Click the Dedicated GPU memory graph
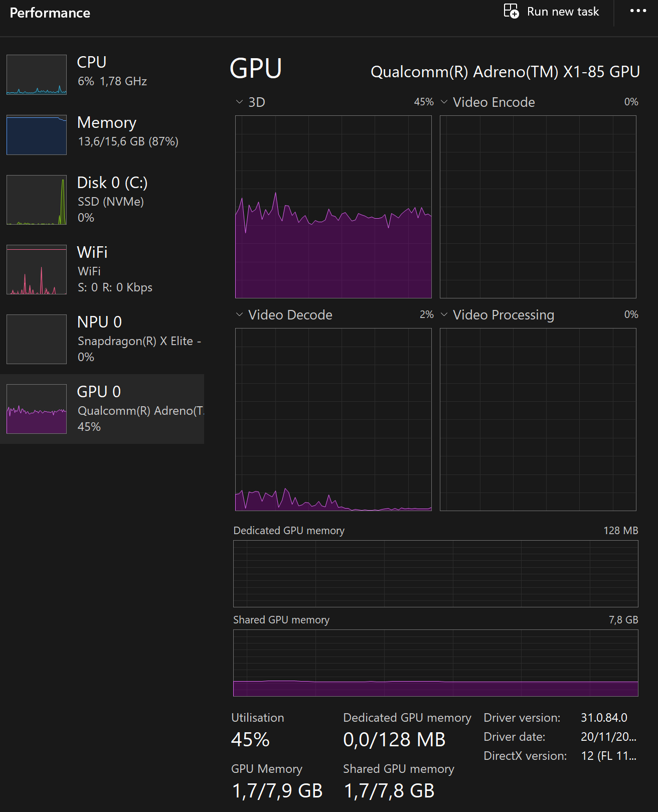Screen dimensions: 658x812 435,573
